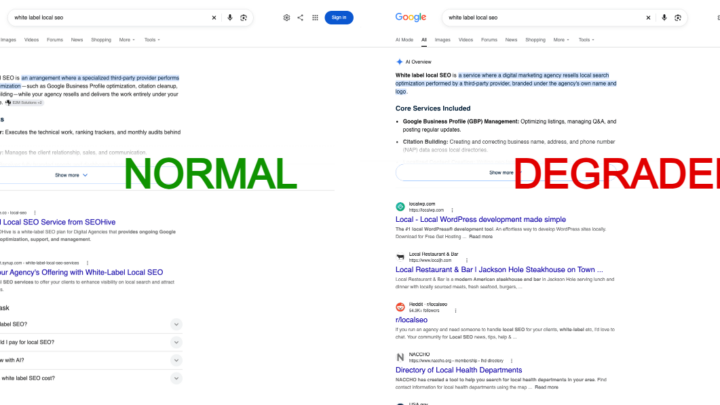
Task: Open more options for SEOHive result
Action: click(35, 213)
